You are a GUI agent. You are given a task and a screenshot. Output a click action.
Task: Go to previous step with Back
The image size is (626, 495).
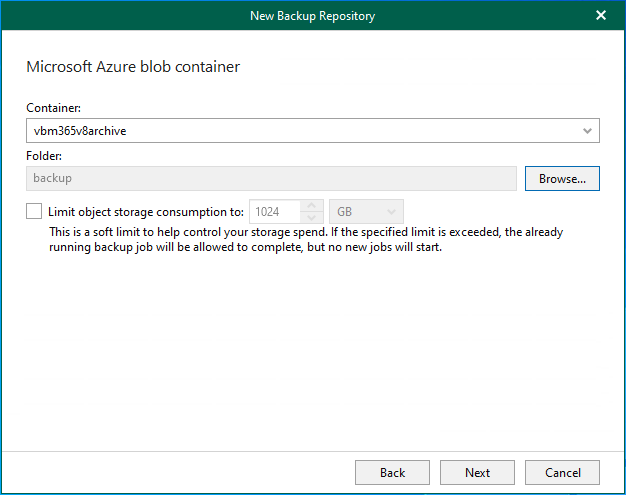tap(392, 472)
